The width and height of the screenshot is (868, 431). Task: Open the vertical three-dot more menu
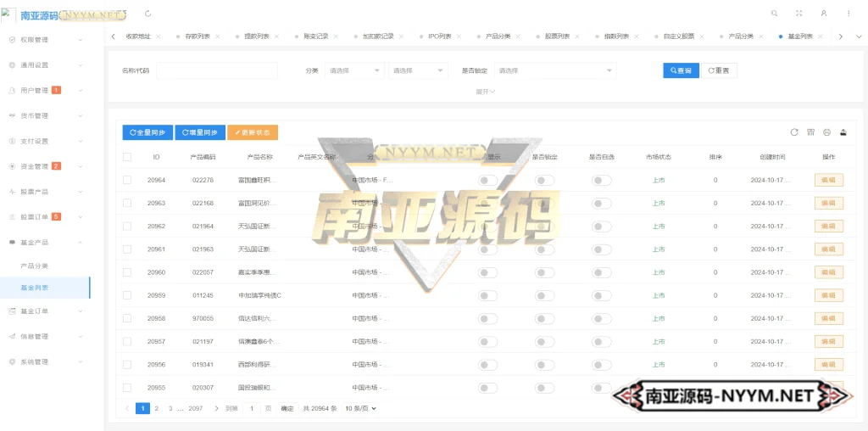[849, 14]
